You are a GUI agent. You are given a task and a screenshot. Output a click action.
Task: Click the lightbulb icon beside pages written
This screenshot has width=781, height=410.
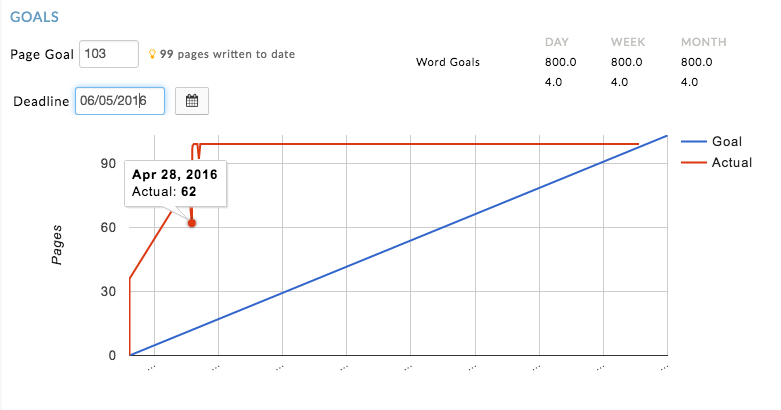pyautogui.click(x=152, y=54)
